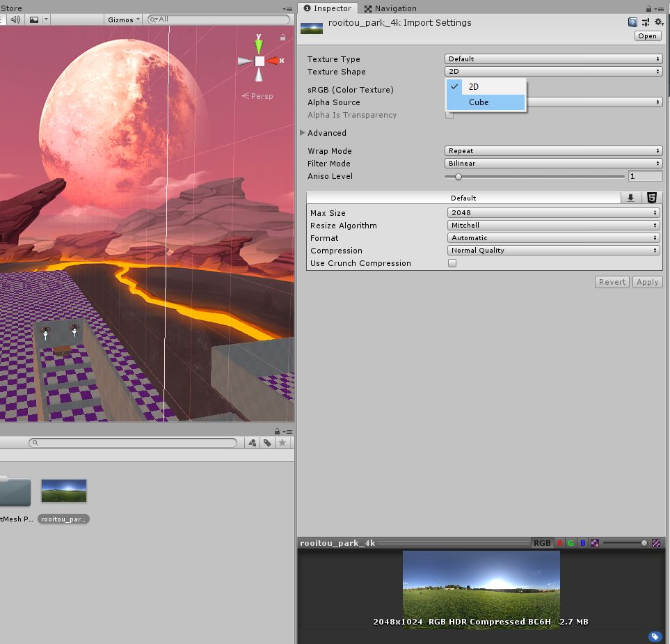Click the Aniso Level slider handle
This screenshot has height=644, width=670.
pos(458,177)
